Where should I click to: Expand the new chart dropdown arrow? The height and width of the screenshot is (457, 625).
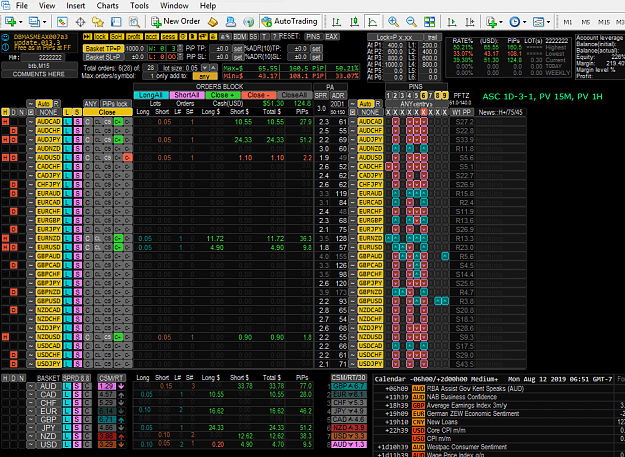pos(21,22)
